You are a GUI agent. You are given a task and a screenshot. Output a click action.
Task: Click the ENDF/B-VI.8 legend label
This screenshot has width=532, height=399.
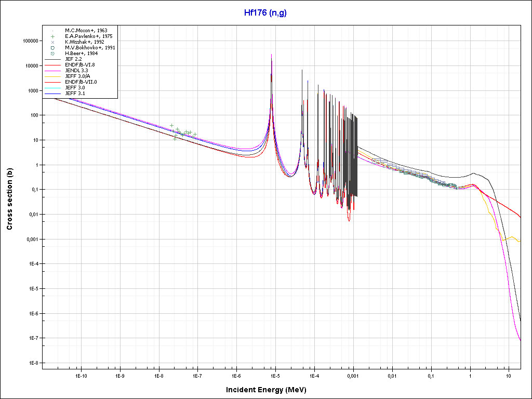click(x=80, y=65)
